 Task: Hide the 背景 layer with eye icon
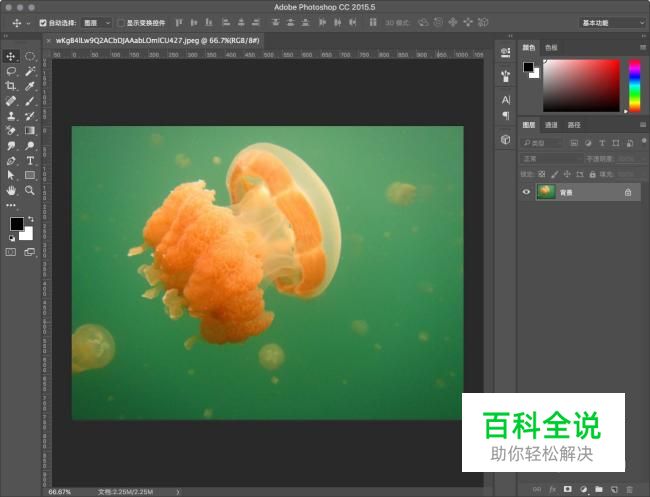pos(527,192)
